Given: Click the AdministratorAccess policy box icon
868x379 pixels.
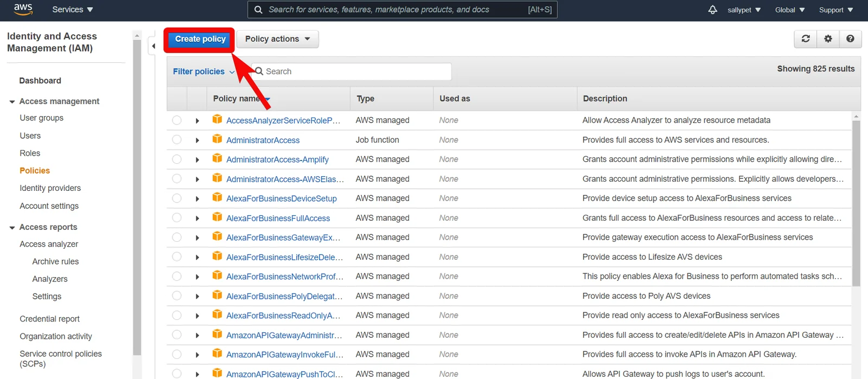Looking at the screenshot, I should point(217,139).
